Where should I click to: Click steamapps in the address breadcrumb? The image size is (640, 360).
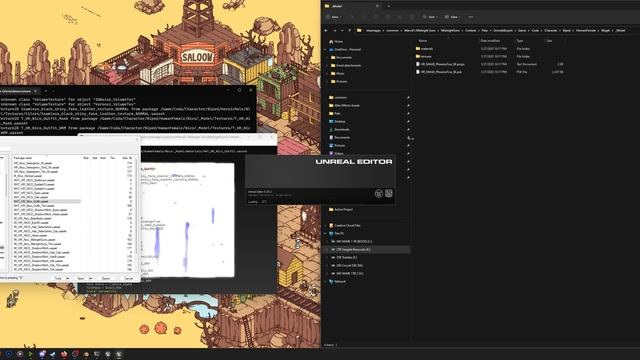click(x=373, y=31)
